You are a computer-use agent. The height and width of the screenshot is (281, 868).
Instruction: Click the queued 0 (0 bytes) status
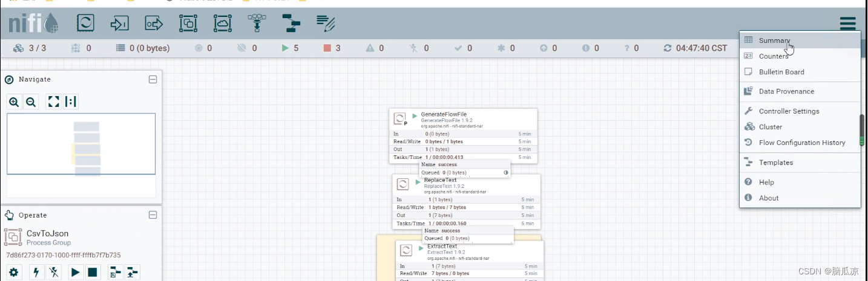pos(143,48)
